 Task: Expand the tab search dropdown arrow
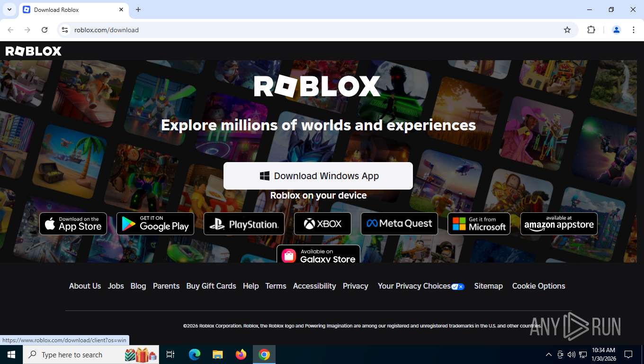coord(9,9)
